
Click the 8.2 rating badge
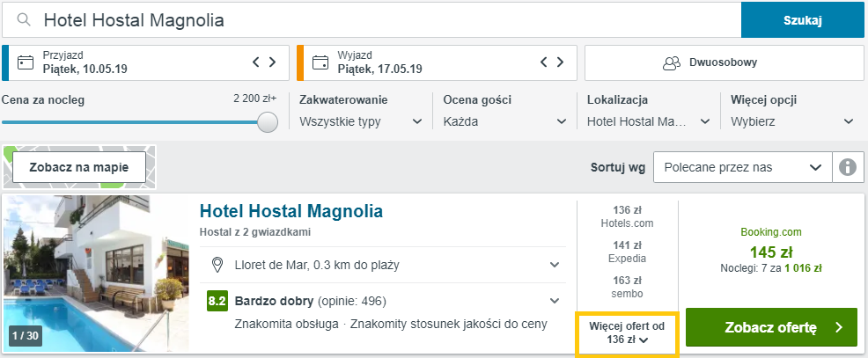(217, 302)
